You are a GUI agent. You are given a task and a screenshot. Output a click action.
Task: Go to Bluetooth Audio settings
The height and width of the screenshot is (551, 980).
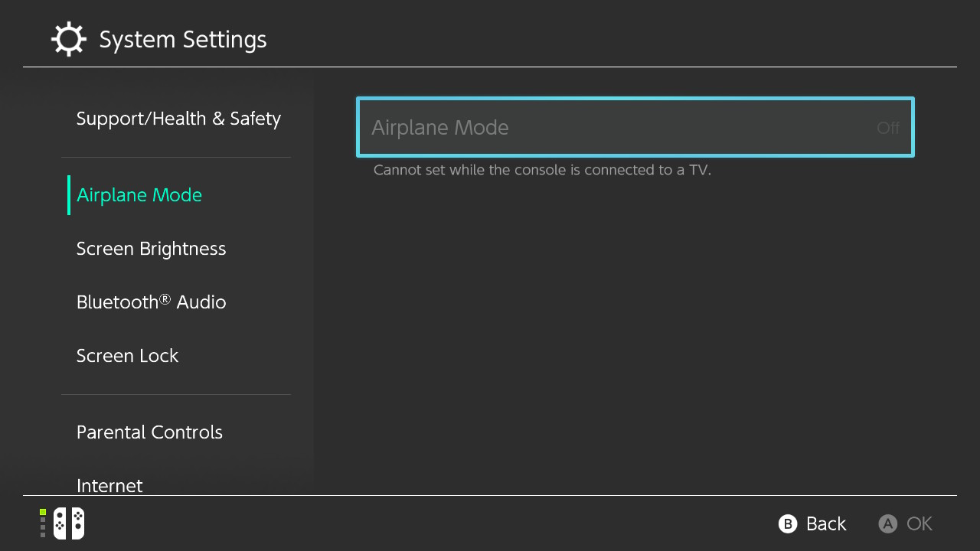pyautogui.click(x=151, y=302)
